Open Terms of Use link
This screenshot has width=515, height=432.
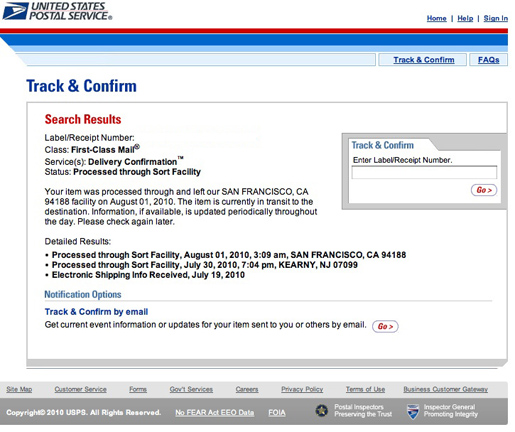(365, 389)
